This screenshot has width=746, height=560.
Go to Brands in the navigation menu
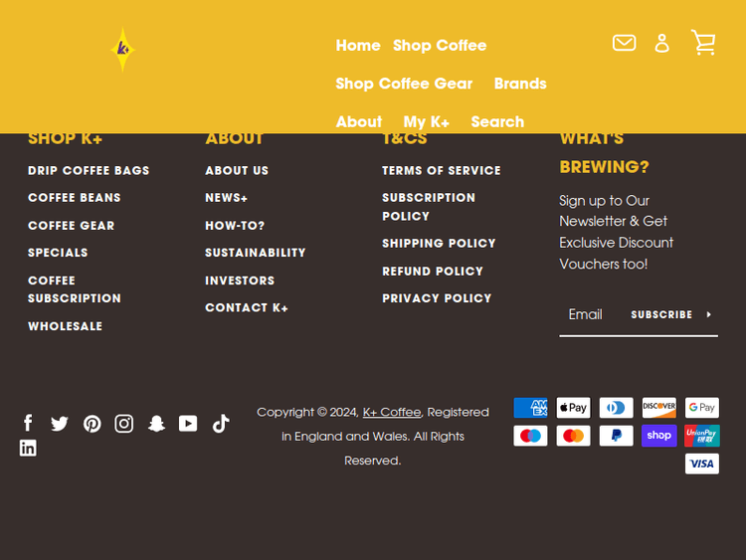click(x=520, y=84)
